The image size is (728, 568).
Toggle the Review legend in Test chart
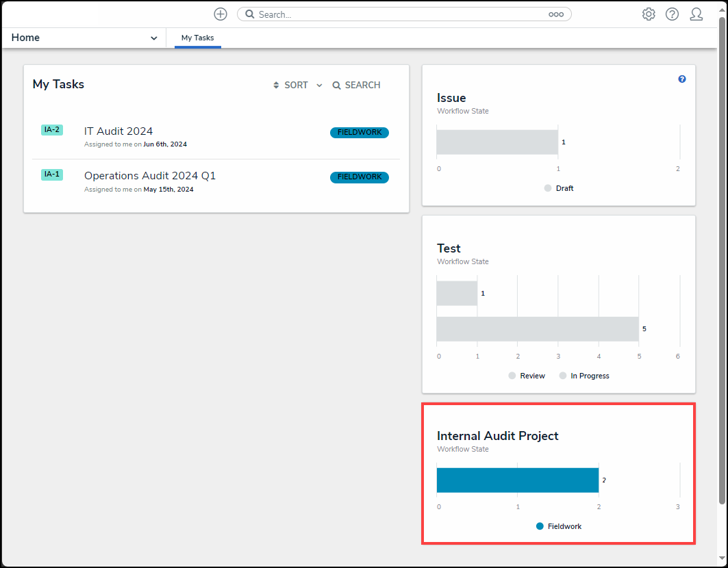pos(527,376)
